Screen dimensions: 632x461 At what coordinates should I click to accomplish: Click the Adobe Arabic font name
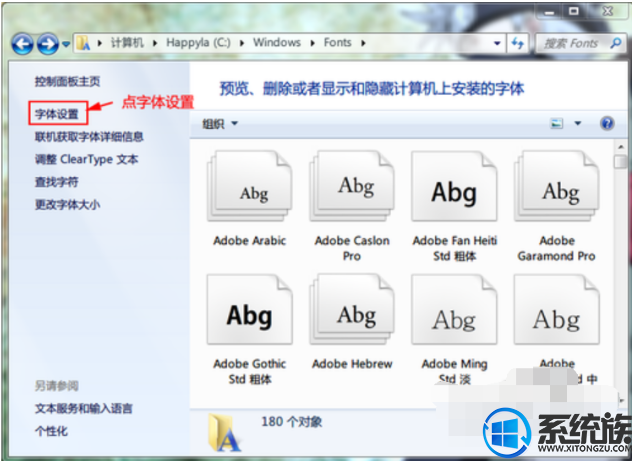(x=249, y=241)
